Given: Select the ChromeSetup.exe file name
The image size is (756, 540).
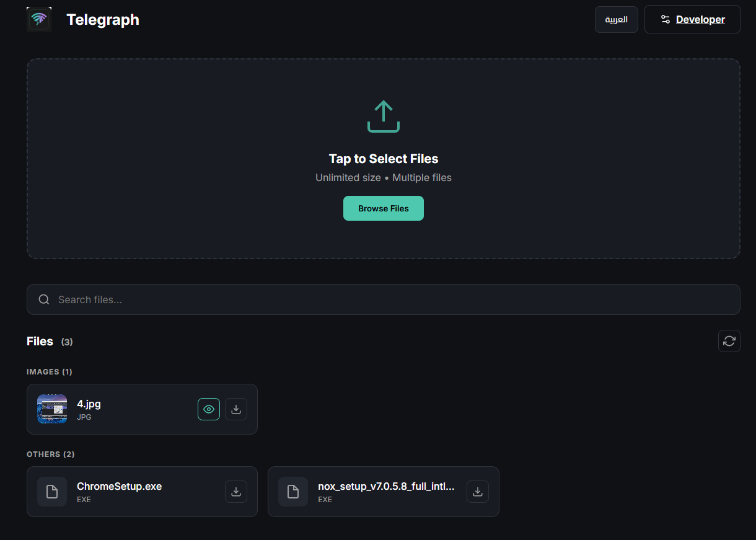Looking at the screenshot, I should tap(119, 487).
